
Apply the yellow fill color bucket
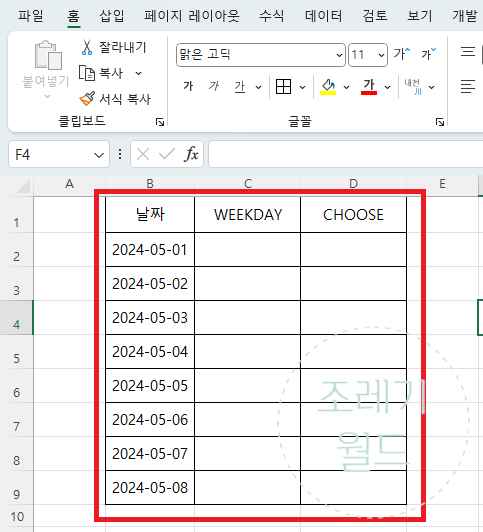pos(328,87)
